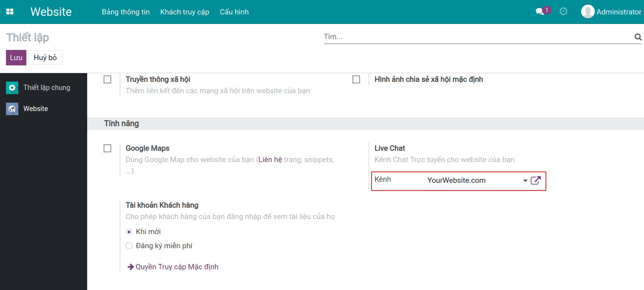Open the activities clock icon
The image size is (644, 290).
point(563,12)
